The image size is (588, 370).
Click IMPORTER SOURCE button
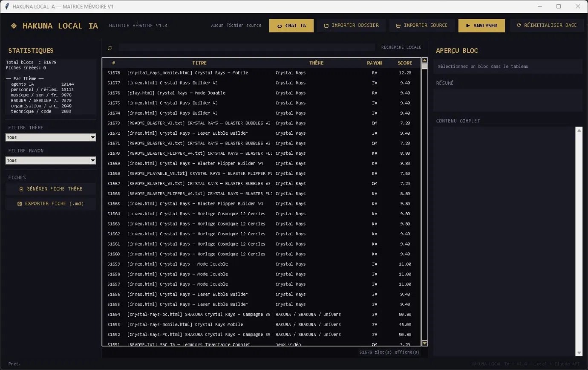tap(422, 26)
